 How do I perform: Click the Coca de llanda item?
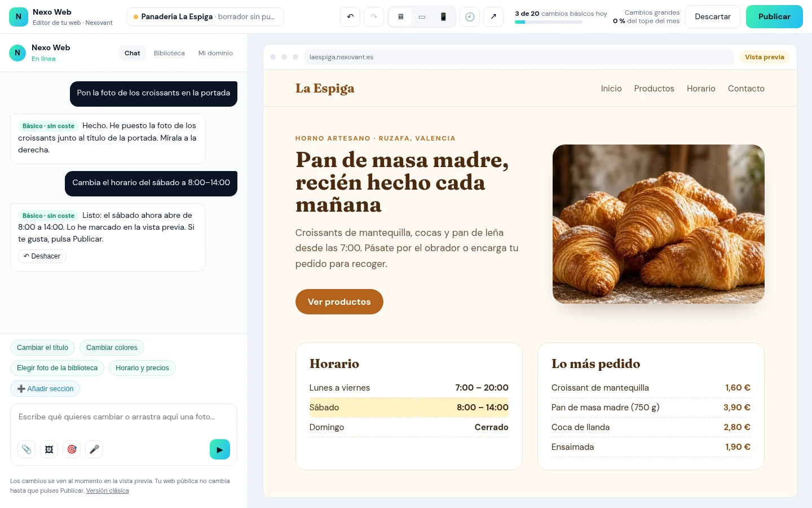pyautogui.click(x=580, y=427)
